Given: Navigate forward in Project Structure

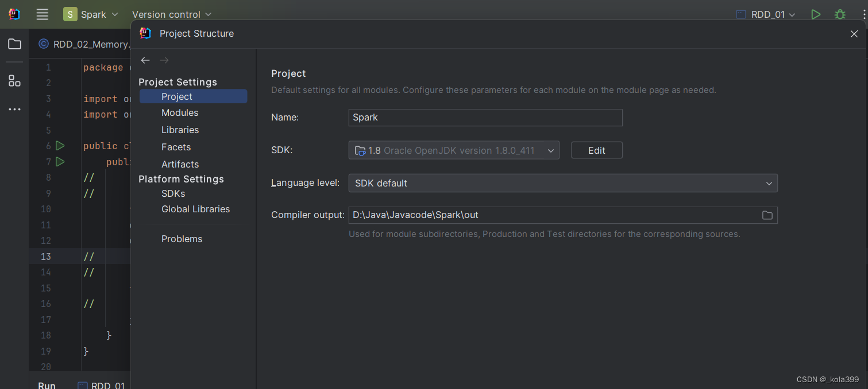Looking at the screenshot, I should [x=164, y=60].
